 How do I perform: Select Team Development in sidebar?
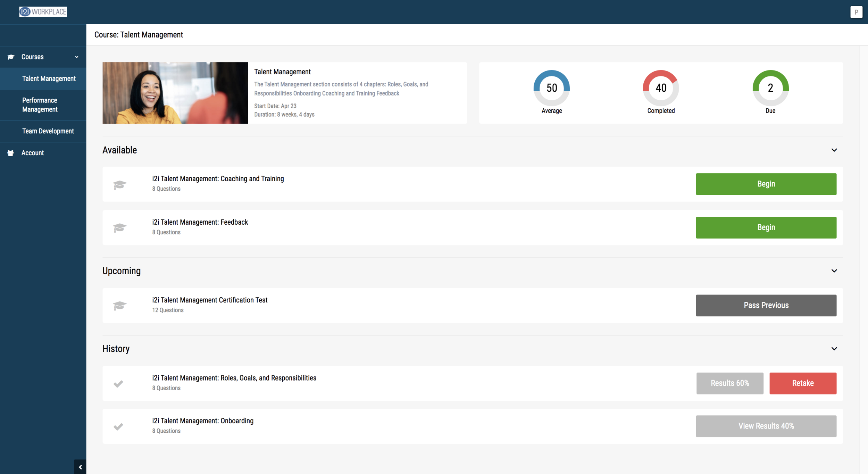point(48,131)
